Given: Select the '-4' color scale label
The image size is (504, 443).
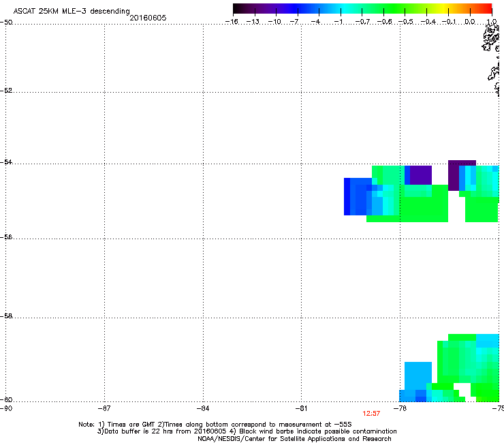Looking at the screenshot, I should click(x=315, y=22).
